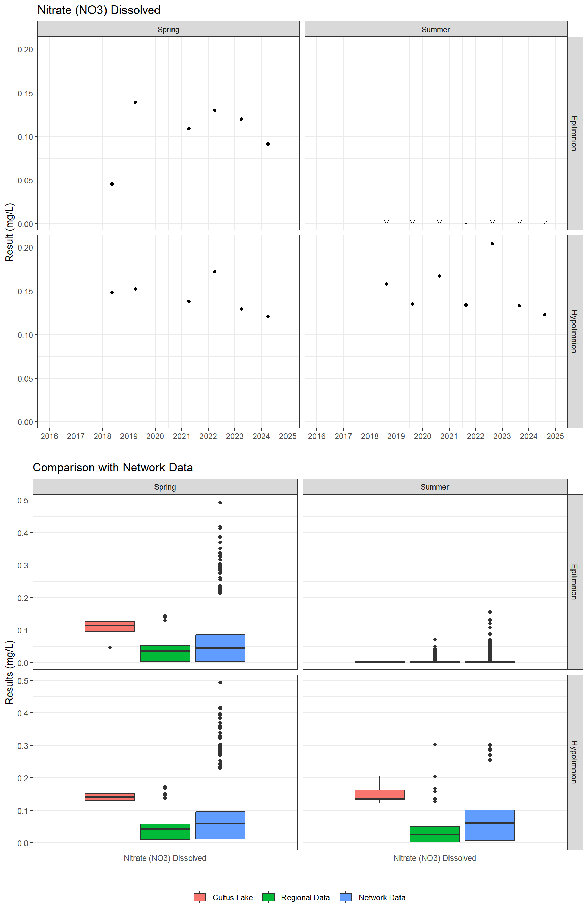
Task: Click the x-axis label under the Summer comparison panel
Action: tap(435, 858)
